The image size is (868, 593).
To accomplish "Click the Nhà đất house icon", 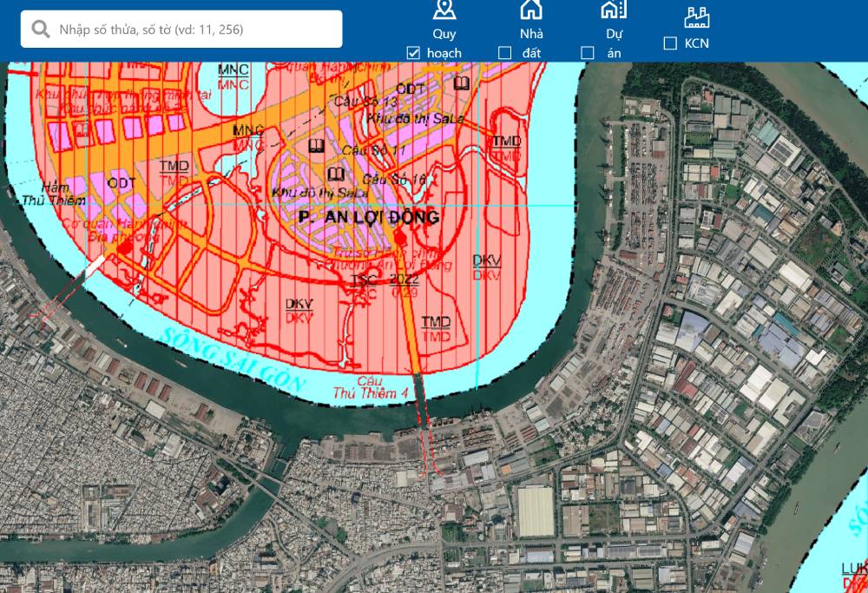I will coord(531,10).
